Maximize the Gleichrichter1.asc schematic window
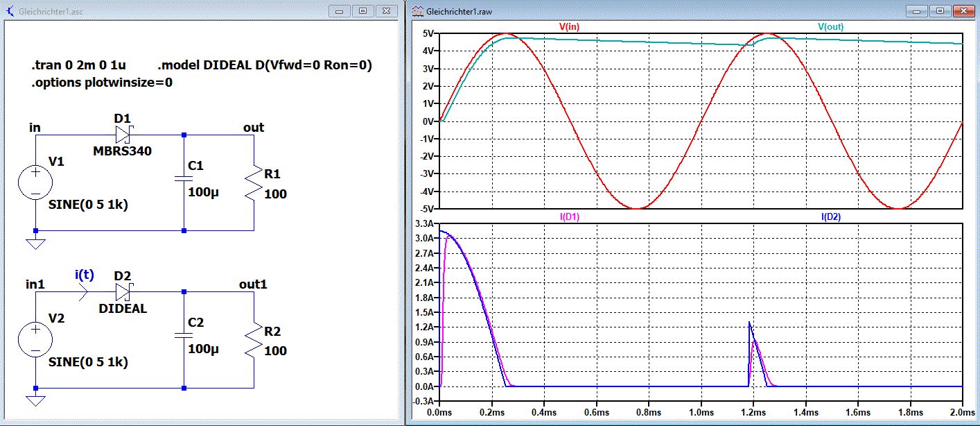This screenshot has width=980, height=426. click(362, 11)
